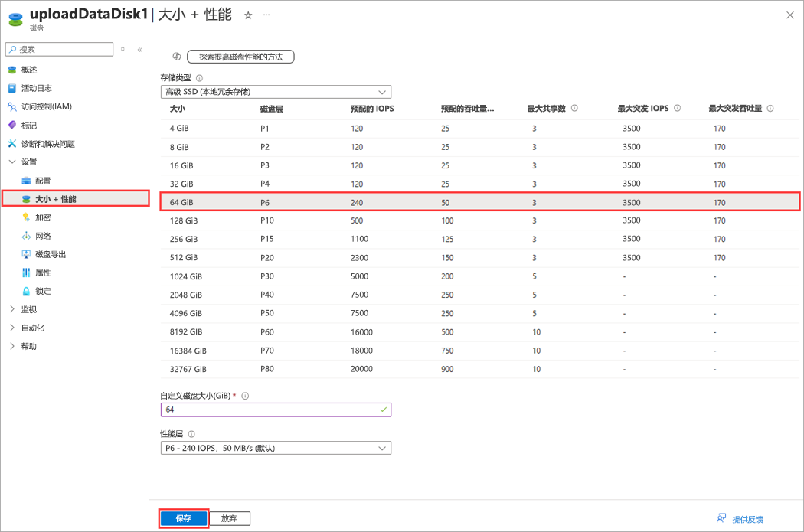Click info icon next to 自定义磁盘大小(GiB)
The width and height of the screenshot is (804, 532).
(245, 396)
